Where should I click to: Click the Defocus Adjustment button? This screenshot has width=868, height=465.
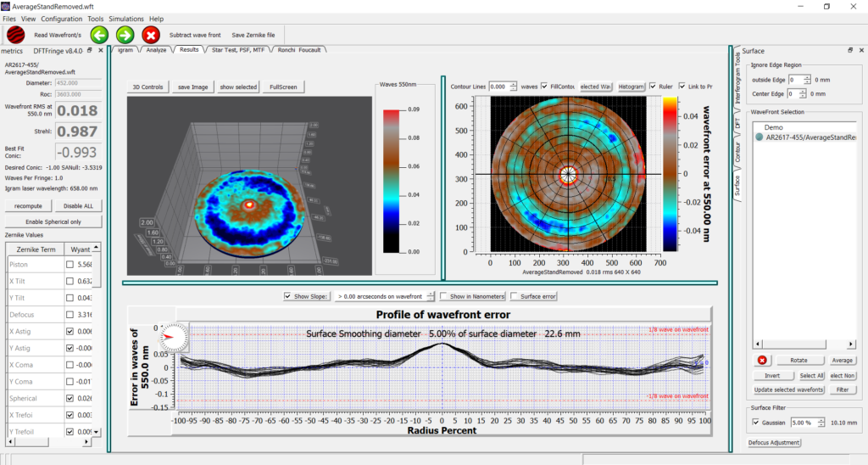(774, 442)
